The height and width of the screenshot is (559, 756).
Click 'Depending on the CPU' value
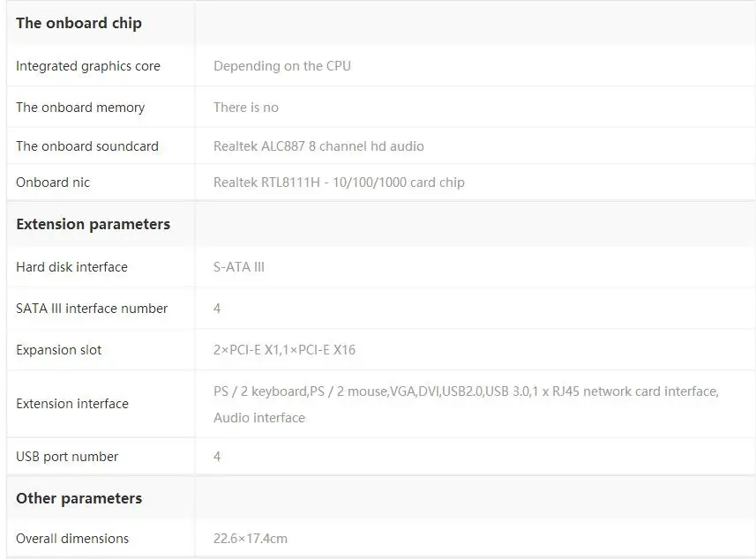tap(282, 65)
